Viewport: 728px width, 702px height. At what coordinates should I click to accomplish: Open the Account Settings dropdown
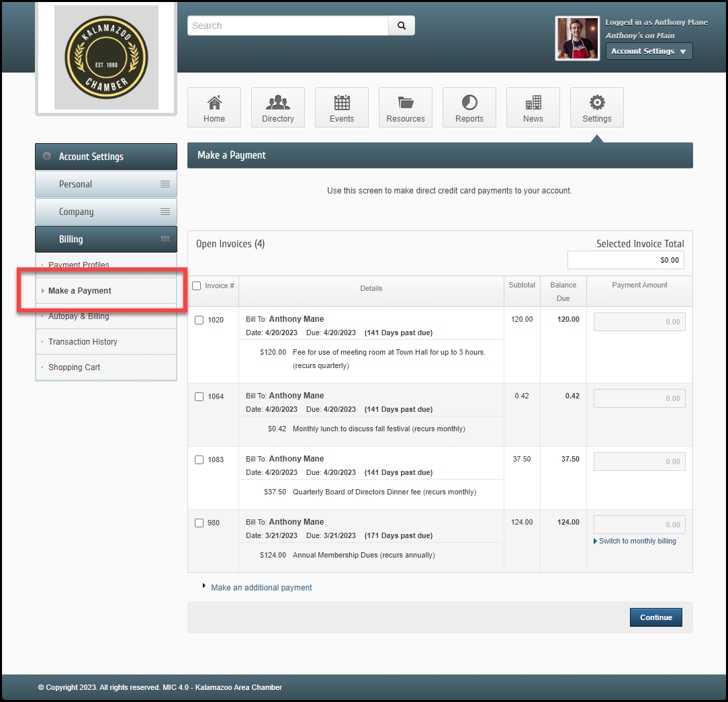tap(648, 51)
